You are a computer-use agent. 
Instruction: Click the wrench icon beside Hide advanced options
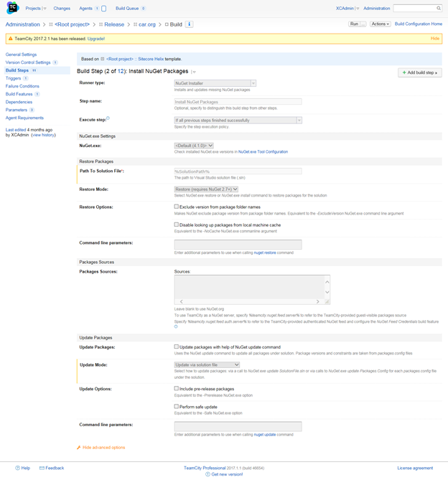pyautogui.click(x=79, y=448)
